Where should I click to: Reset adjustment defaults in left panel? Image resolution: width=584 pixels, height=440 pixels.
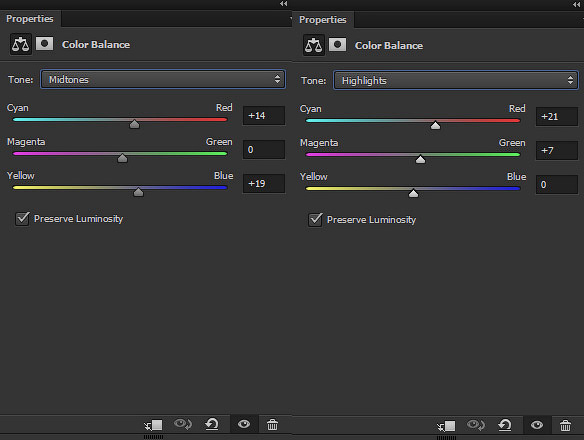click(x=212, y=424)
